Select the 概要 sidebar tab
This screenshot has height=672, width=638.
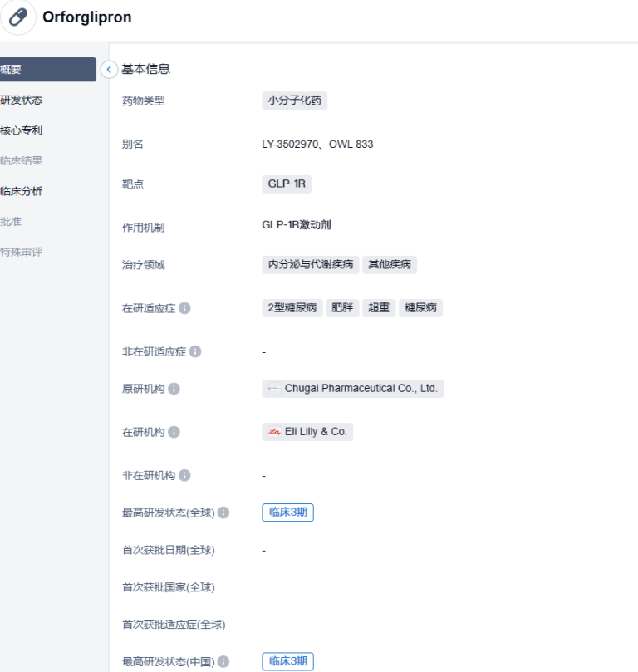tap(47, 70)
